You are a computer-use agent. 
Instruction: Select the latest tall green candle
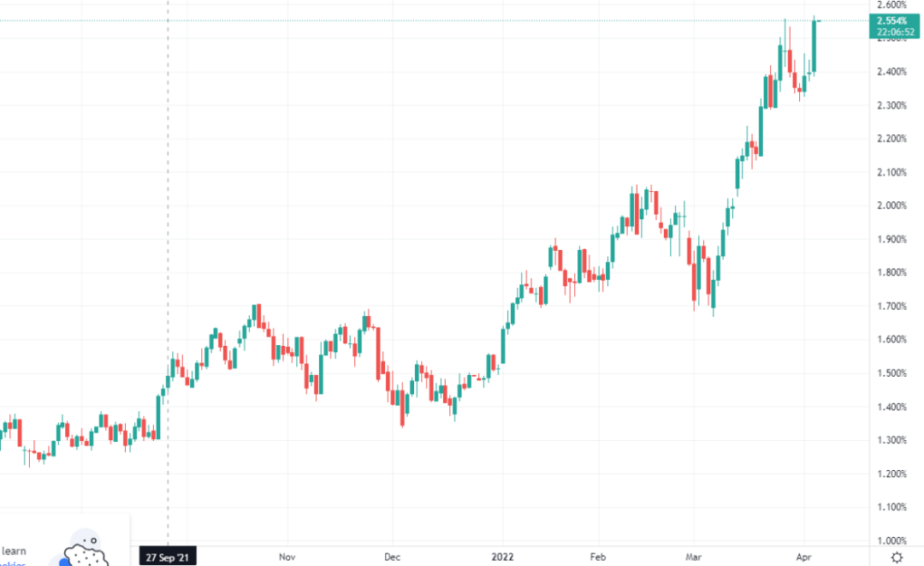814,46
